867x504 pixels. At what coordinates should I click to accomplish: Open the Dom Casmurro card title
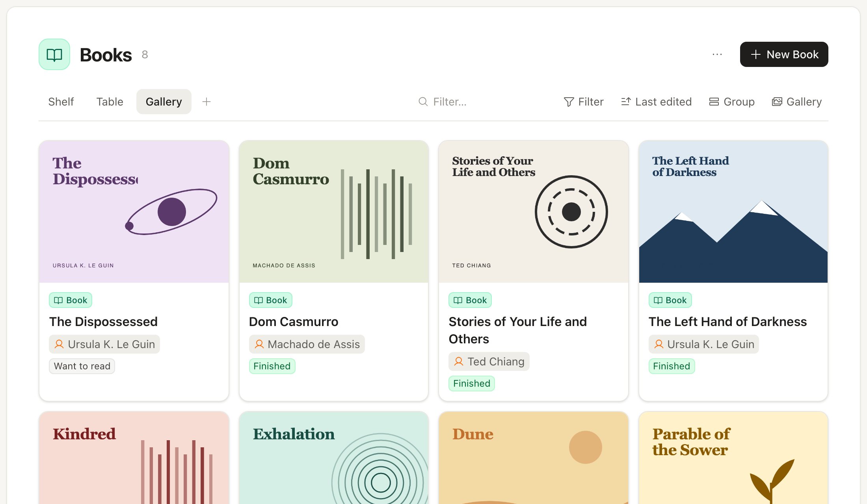(x=294, y=322)
